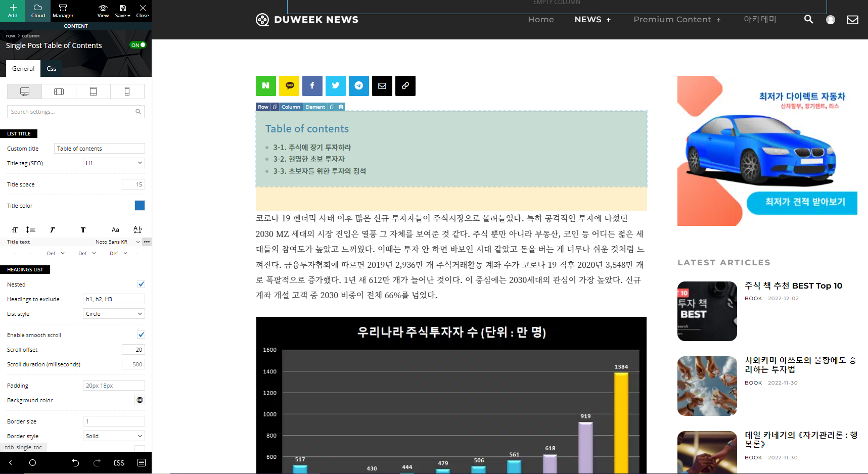The image size is (868, 474).
Task: Click the font size icon for title text
Action: tap(15, 229)
